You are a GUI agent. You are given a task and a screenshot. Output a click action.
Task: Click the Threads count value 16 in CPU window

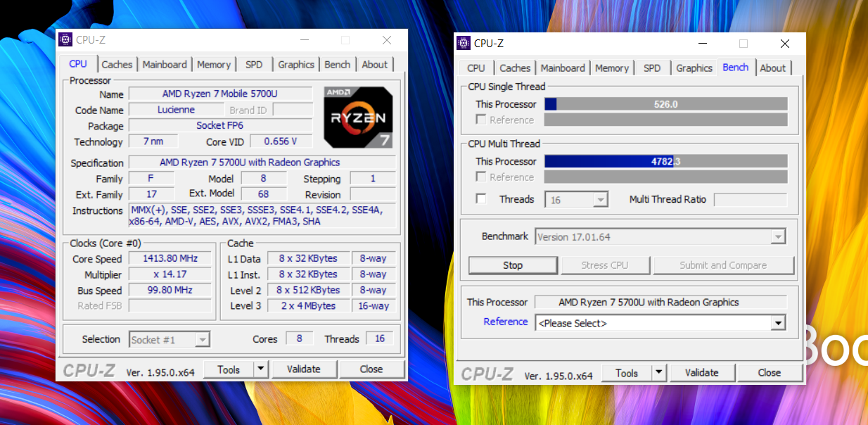(x=380, y=338)
